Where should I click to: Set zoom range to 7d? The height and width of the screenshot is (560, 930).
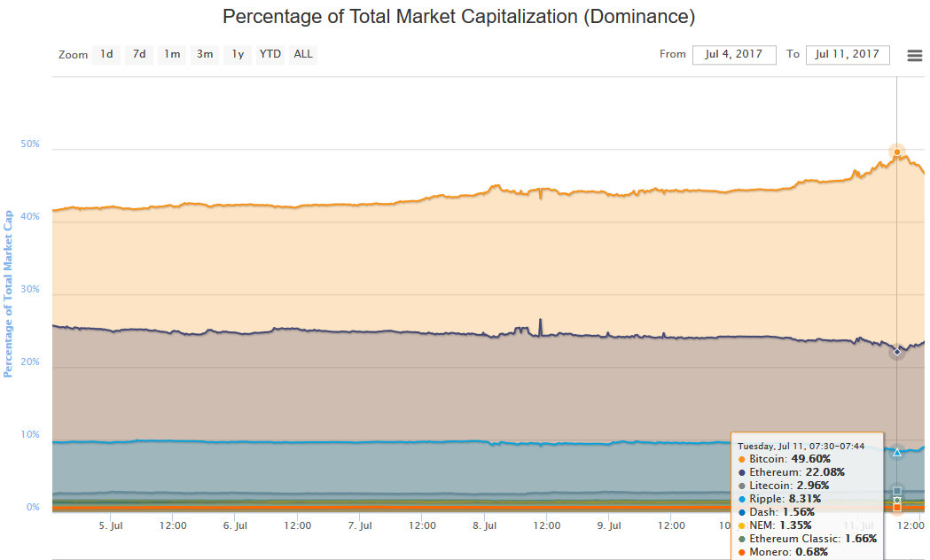[139, 54]
